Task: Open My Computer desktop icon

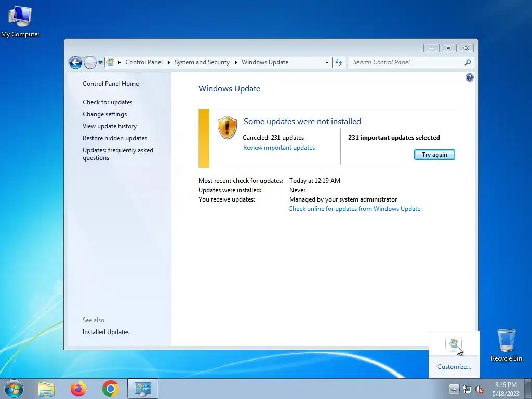Action: [20, 21]
